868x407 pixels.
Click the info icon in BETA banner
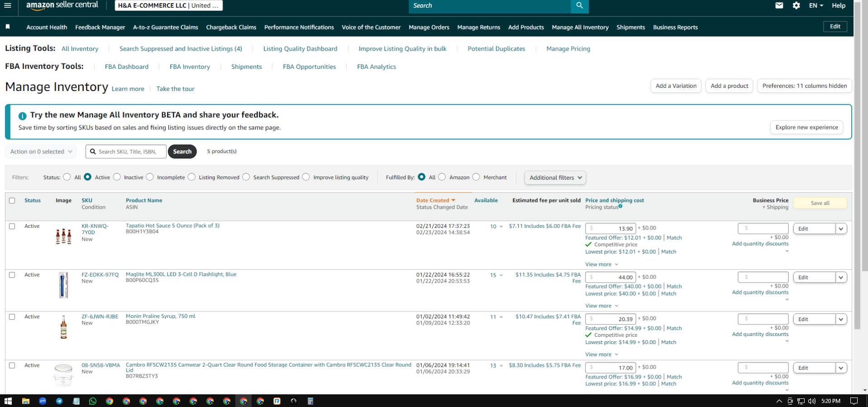point(22,115)
